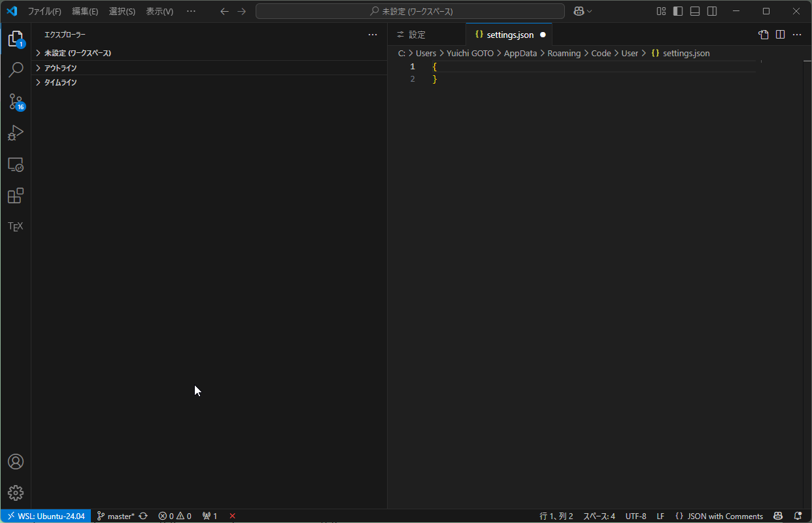This screenshot has height=523, width=812.
Task: Toggle the Primary Side Bar visibility
Action: point(678,11)
